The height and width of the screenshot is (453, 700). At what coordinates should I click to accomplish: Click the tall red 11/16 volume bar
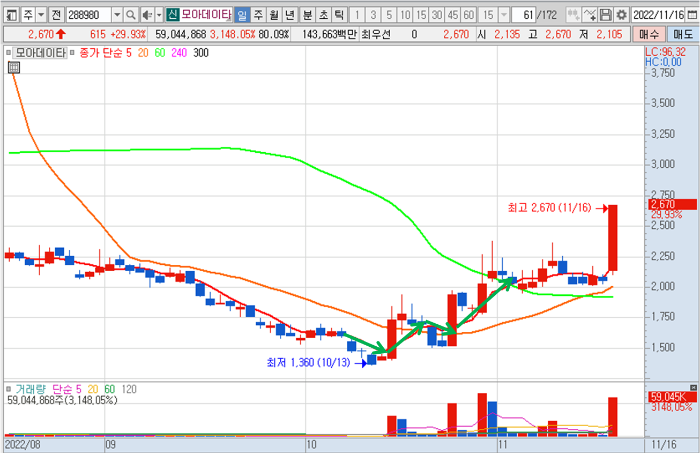[613, 417]
